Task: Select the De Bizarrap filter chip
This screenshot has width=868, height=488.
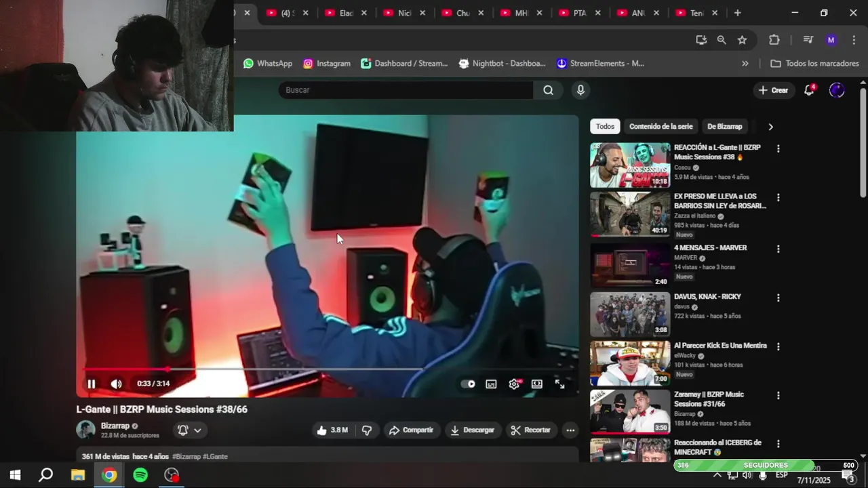Action: point(725,127)
